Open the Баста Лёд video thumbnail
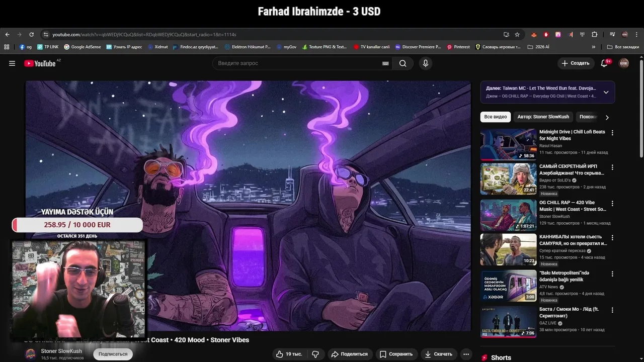The width and height of the screenshot is (644, 362). [x=508, y=322]
